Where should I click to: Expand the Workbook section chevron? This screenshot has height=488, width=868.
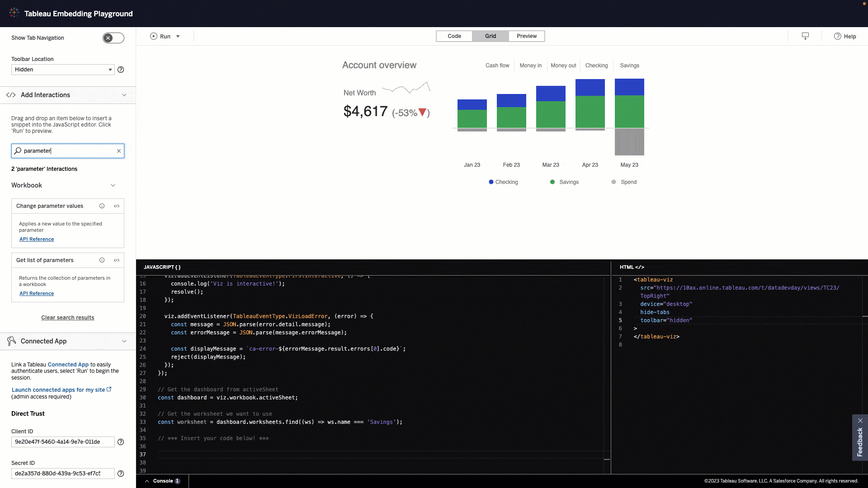(x=113, y=185)
